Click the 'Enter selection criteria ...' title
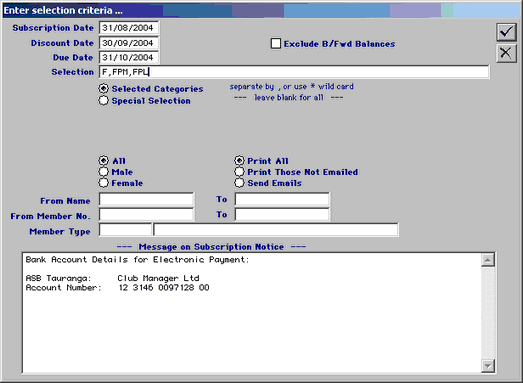Viewport: 523px width, 383px height. click(63, 10)
